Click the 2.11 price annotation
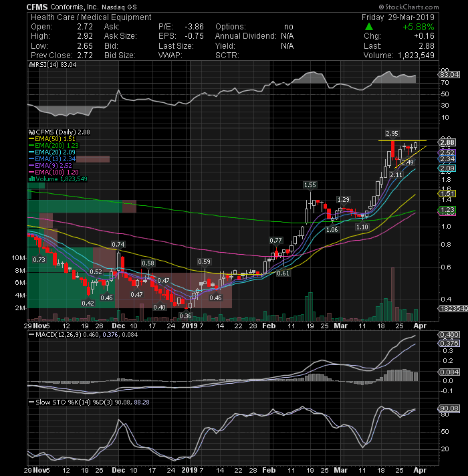This screenshot has height=476, width=468. click(396, 174)
